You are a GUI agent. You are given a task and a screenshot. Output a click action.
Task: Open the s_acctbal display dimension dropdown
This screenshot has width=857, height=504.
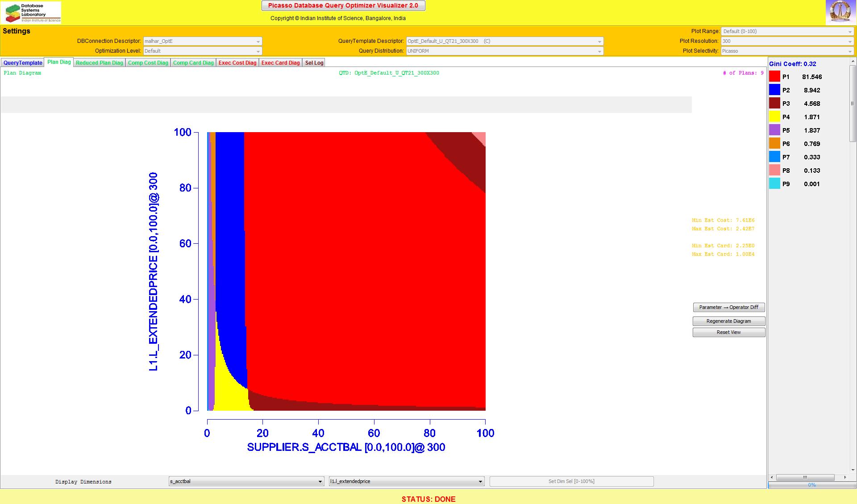coord(246,481)
